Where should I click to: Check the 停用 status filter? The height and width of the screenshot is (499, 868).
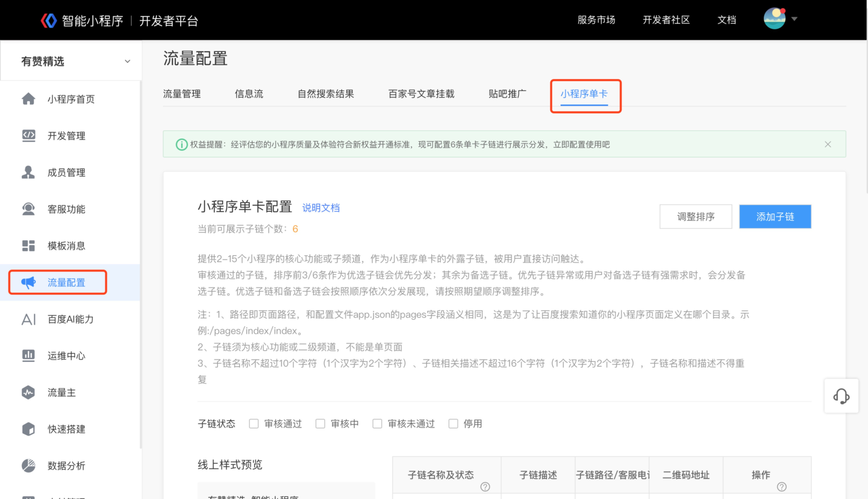pos(453,424)
